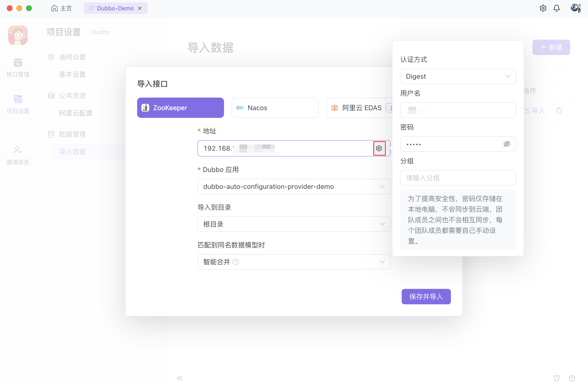Select the ZooKeeper import source
The image size is (588, 385).
pyautogui.click(x=180, y=108)
